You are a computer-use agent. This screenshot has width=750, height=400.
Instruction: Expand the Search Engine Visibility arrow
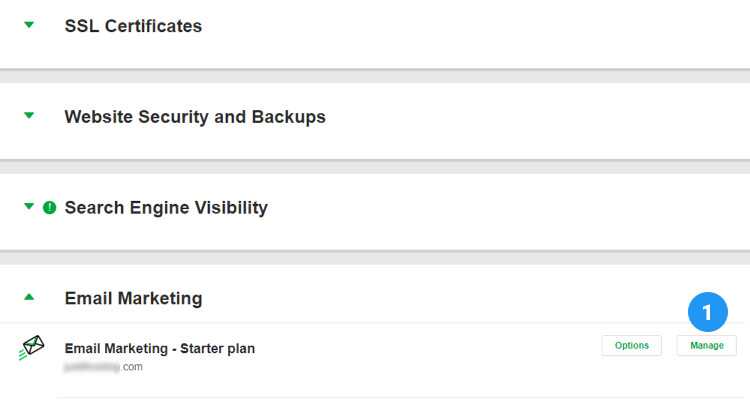29,207
